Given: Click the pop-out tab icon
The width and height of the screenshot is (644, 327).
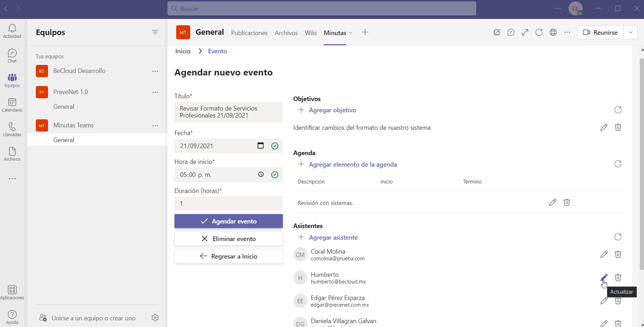Looking at the screenshot, I should [x=497, y=33].
